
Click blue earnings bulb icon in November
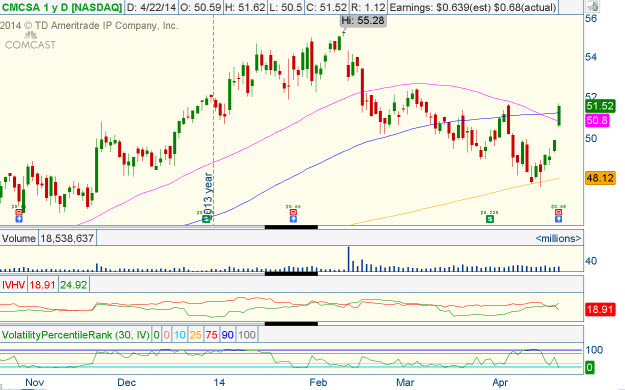click(x=19, y=219)
